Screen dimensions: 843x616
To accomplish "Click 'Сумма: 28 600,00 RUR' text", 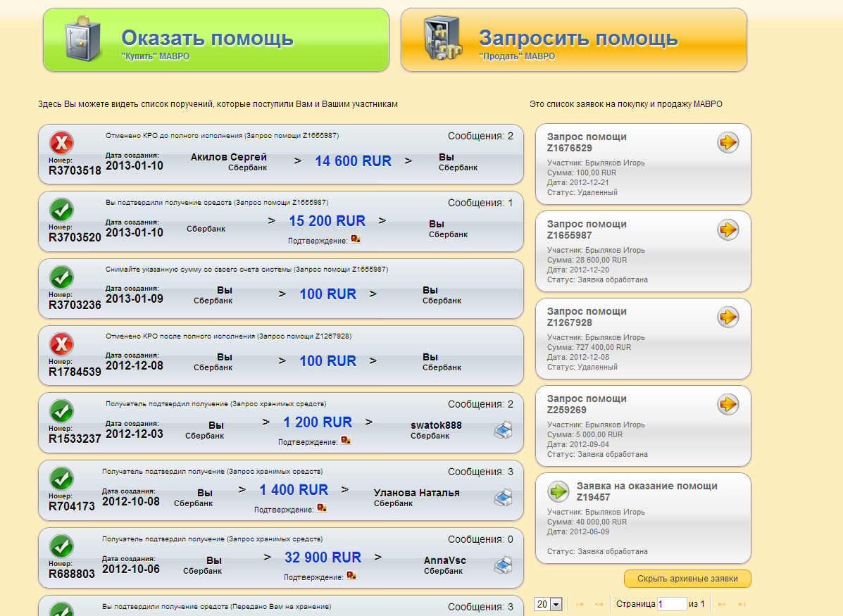I will tap(587, 260).
